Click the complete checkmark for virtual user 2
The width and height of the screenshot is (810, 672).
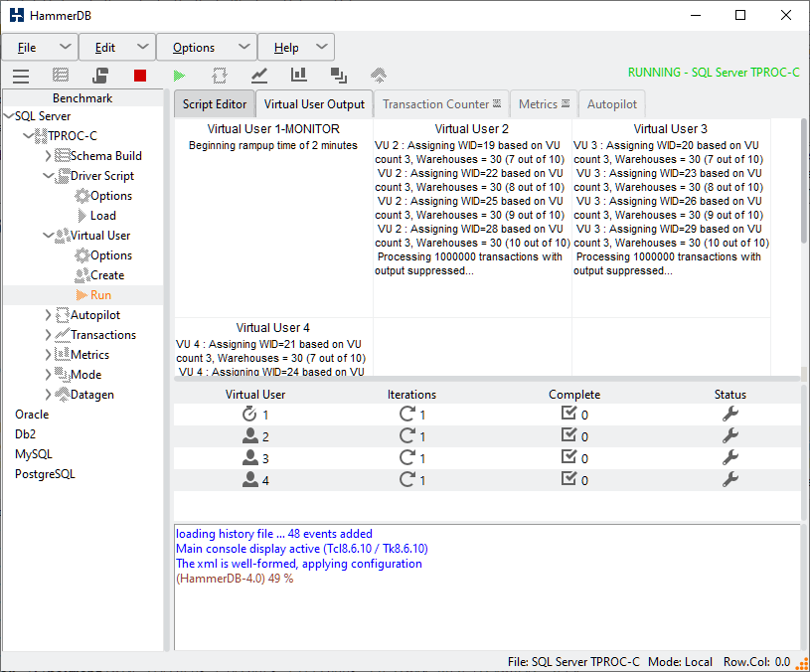(568, 435)
